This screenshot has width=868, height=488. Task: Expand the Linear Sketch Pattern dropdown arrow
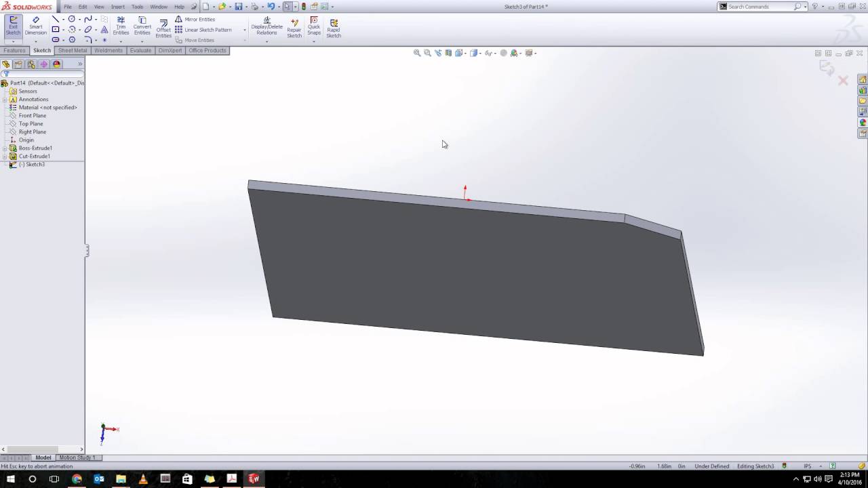244,30
